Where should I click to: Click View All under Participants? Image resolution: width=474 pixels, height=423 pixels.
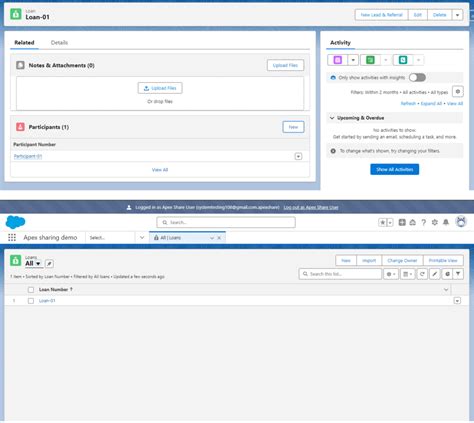(x=160, y=170)
